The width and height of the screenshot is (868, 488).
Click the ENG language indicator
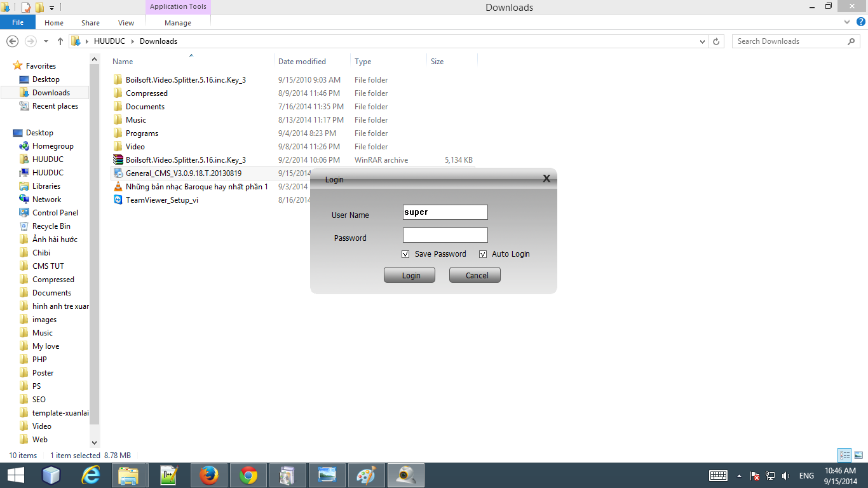[806, 475]
